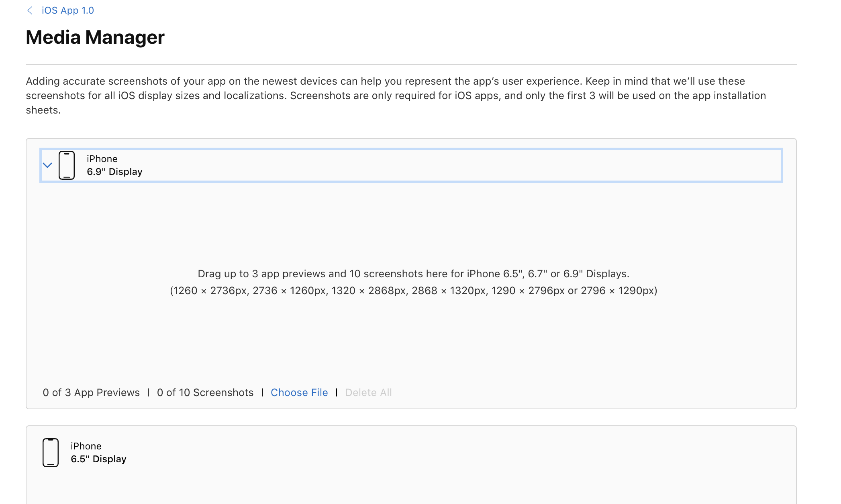The height and width of the screenshot is (504, 841).
Task: Click the iPhone label above 6.9" Display
Action: click(102, 159)
